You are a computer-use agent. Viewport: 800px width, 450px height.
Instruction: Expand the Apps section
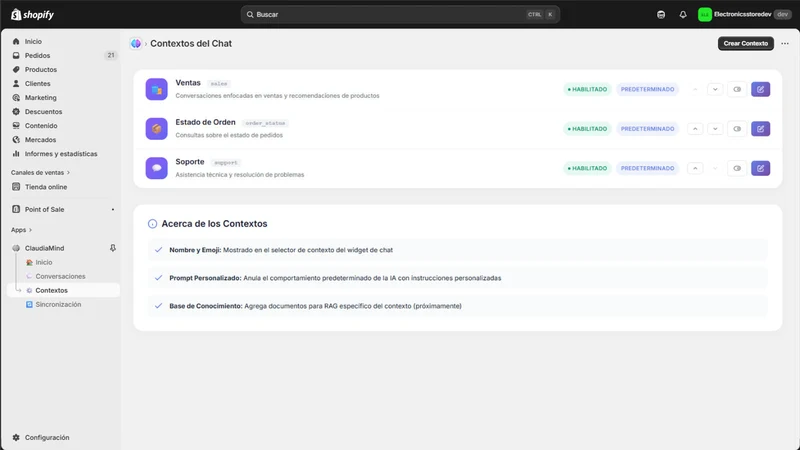coord(21,230)
